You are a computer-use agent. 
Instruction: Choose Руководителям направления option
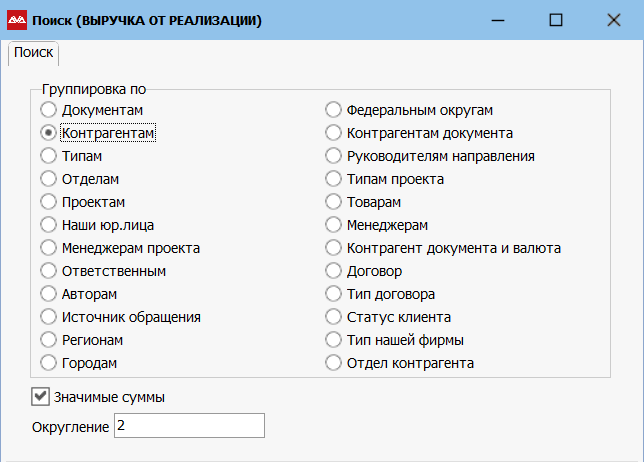[x=333, y=156]
